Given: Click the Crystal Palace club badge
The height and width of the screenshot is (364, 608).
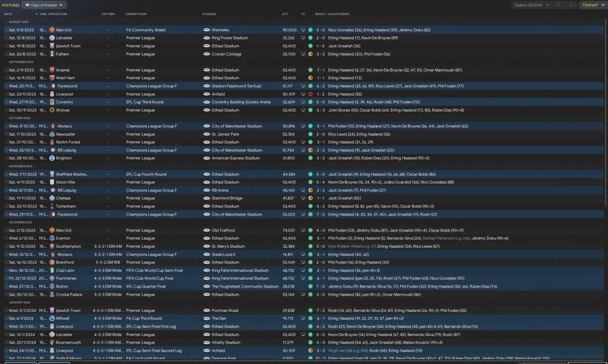Looking at the screenshot, I should click(52, 295).
